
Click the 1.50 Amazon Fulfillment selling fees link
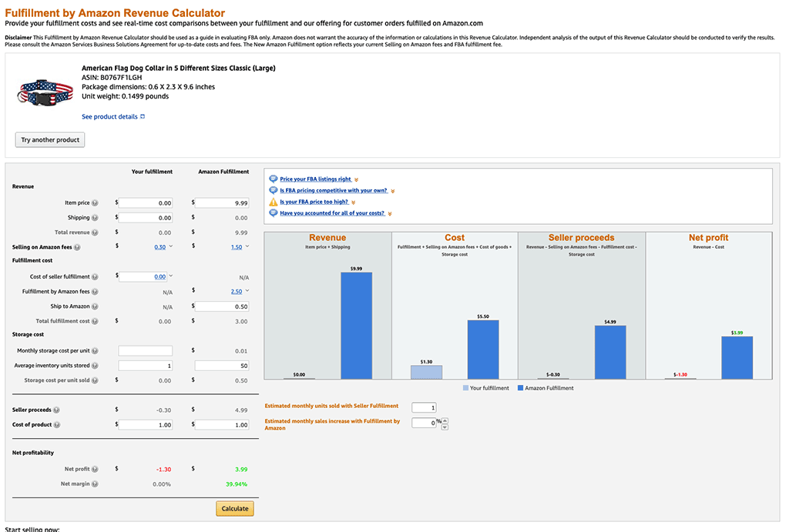point(237,247)
